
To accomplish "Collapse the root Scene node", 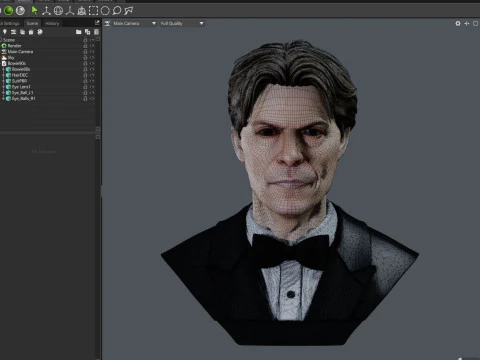I will pos(1,40).
